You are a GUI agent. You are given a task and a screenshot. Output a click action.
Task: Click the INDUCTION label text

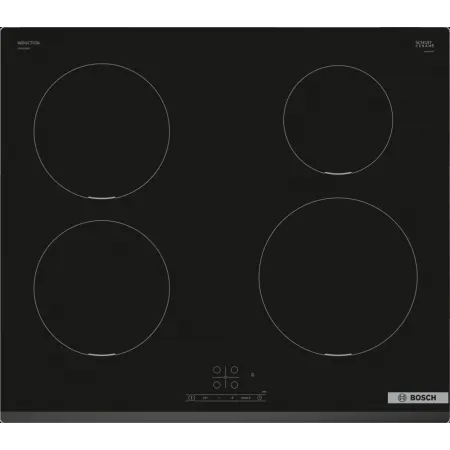(x=28, y=43)
